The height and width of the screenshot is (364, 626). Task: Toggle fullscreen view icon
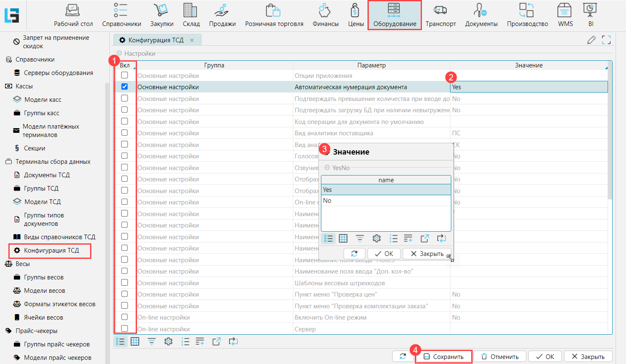[606, 40]
